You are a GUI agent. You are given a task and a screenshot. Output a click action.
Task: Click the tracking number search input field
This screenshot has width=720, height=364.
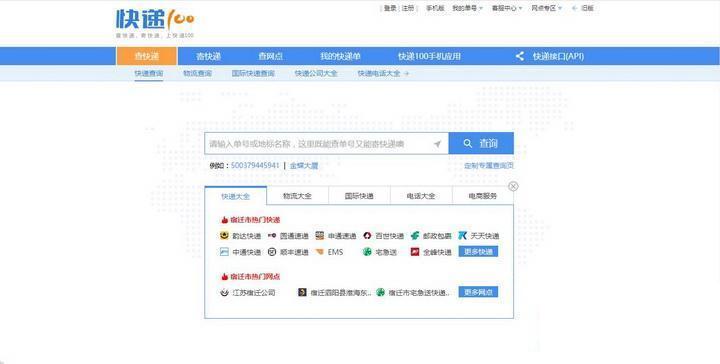coord(326,144)
